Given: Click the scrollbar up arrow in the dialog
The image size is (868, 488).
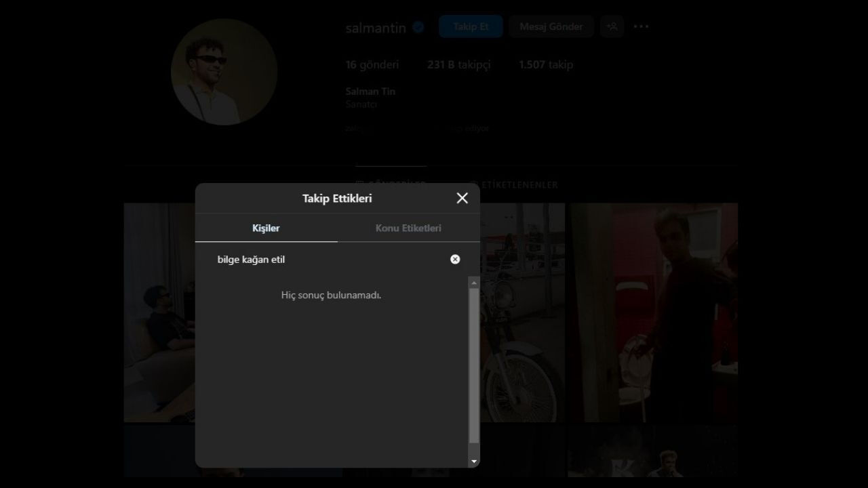Looking at the screenshot, I should pos(473,282).
